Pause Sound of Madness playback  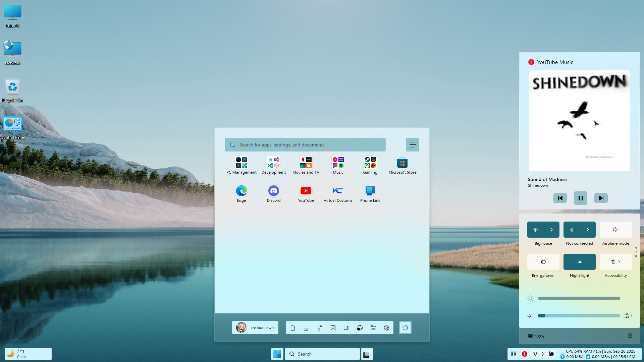[581, 198]
